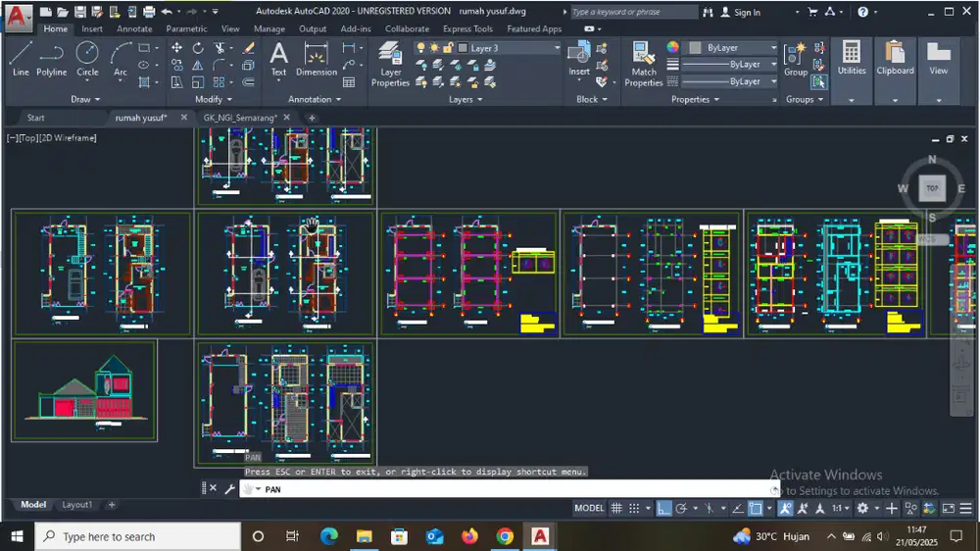This screenshot has height=551, width=980.
Task: Click the Rotate tool icon
Action: point(198,48)
